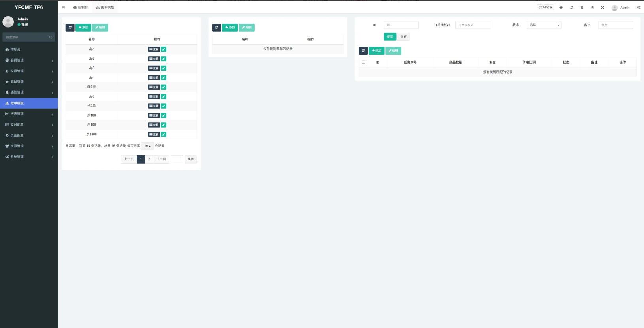Go to page 2 of template list
This screenshot has width=644, height=328.
(149, 159)
